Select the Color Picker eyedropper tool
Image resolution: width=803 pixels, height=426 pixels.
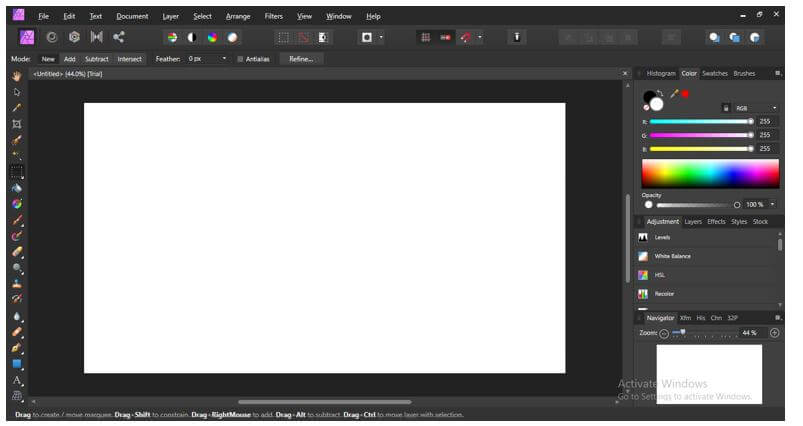(x=17, y=108)
